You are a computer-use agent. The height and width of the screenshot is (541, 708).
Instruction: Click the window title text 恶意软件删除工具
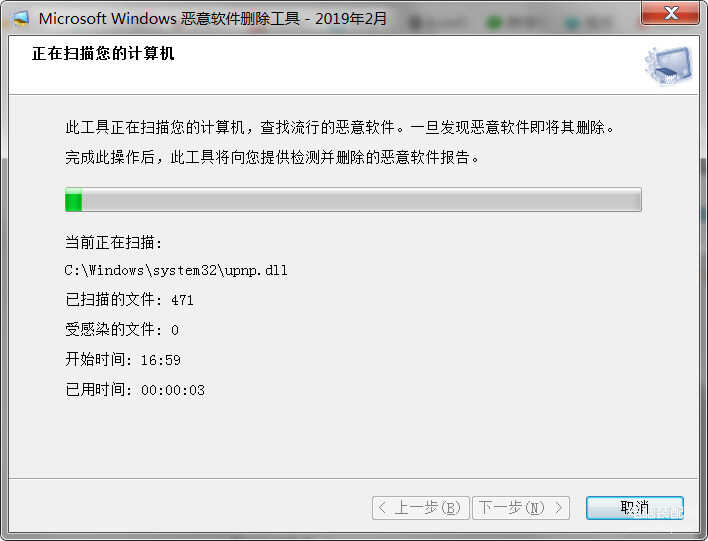[240, 19]
